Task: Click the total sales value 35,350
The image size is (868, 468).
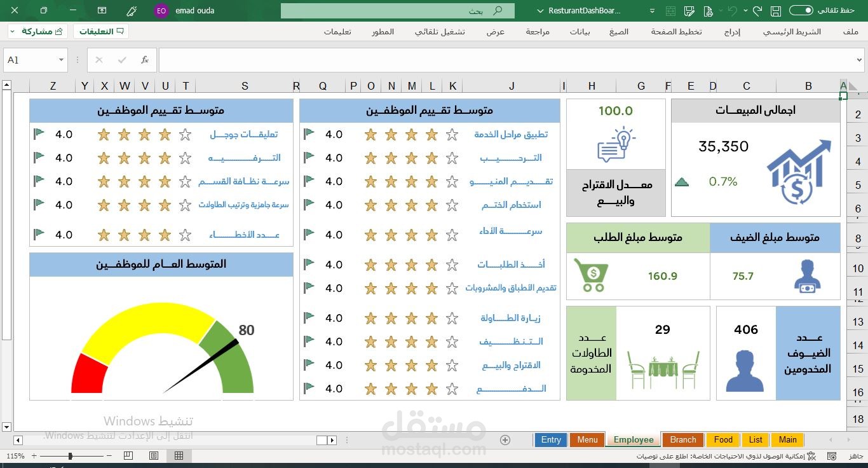Action: pyautogui.click(x=723, y=146)
